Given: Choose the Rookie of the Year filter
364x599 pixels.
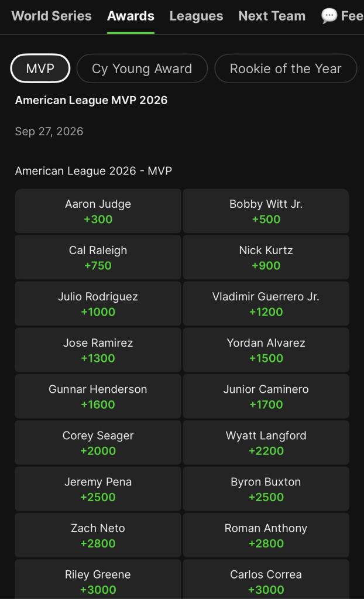Looking at the screenshot, I should click(286, 69).
